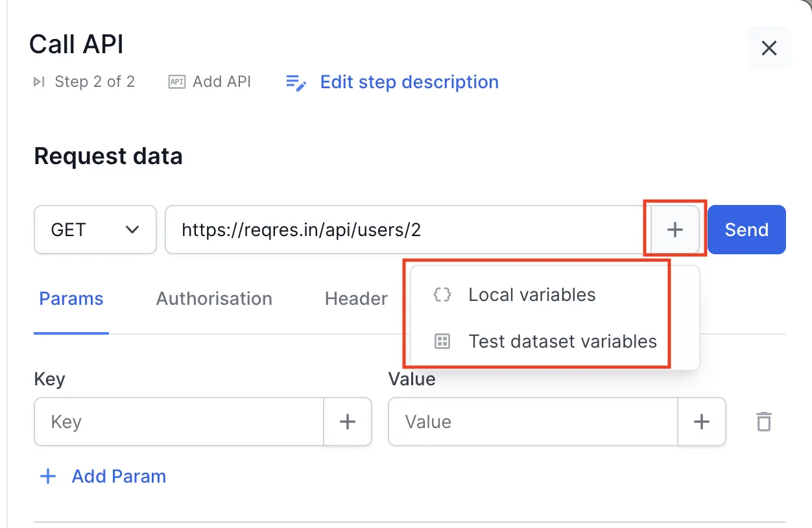The height and width of the screenshot is (528, 812).
Task: Close the Call API panel
Action: (769, 48)
